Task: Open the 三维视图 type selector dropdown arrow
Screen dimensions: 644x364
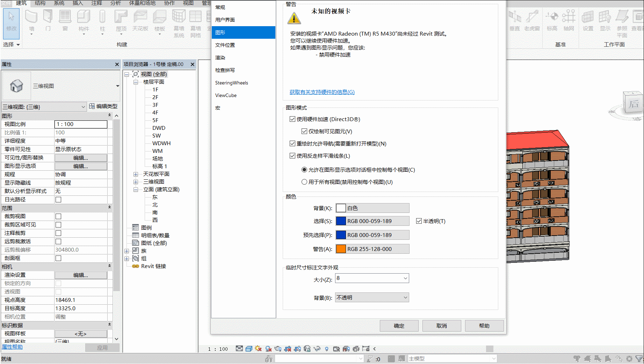Action: [x=117, y=86]
